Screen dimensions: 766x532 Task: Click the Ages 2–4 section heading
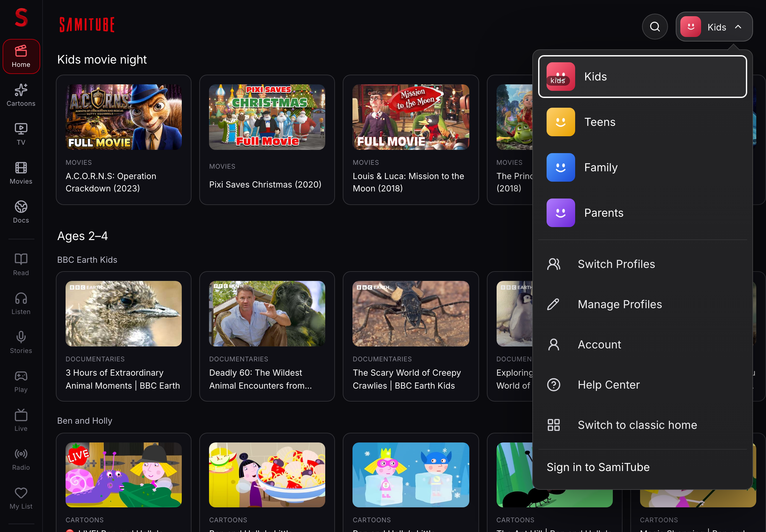(x=82, y=236)
